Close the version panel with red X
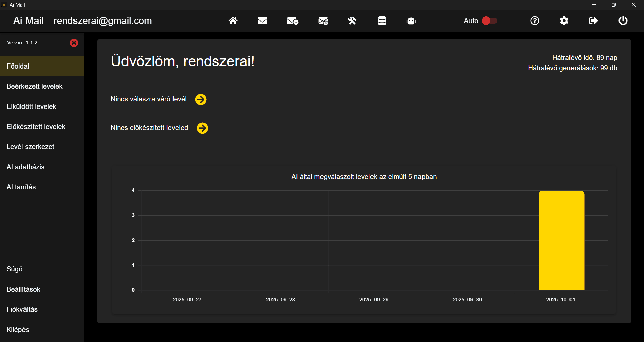644x342 pixels. (74, 43)
